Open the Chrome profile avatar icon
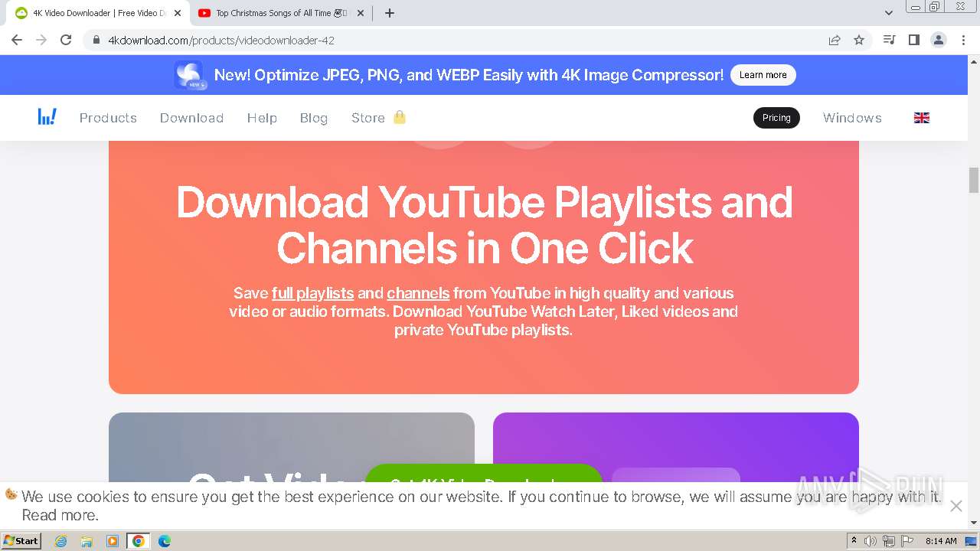980x551 pixels. (939, 40)
